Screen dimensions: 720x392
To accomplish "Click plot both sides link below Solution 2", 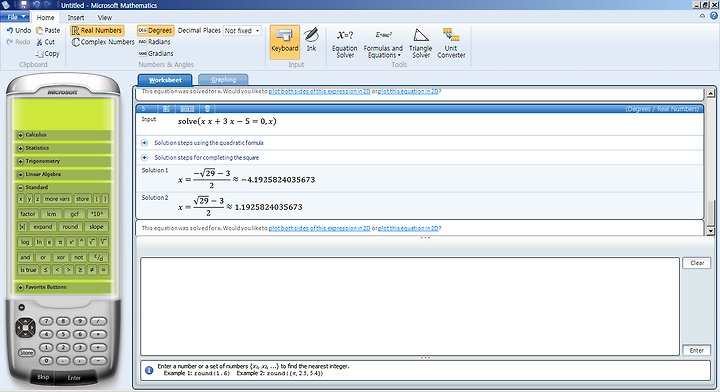I will tap(319, 228).
